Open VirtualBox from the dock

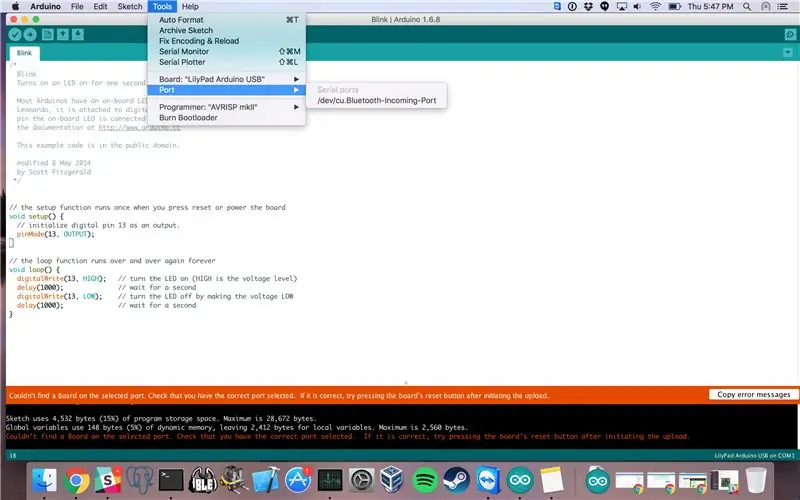pos(393,480)
